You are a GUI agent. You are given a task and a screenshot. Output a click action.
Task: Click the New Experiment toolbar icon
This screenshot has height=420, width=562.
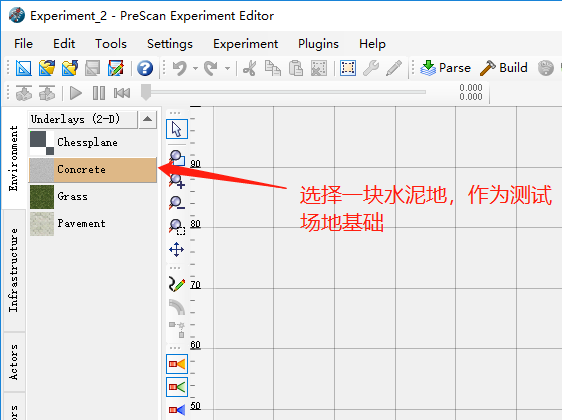[24, 68]
